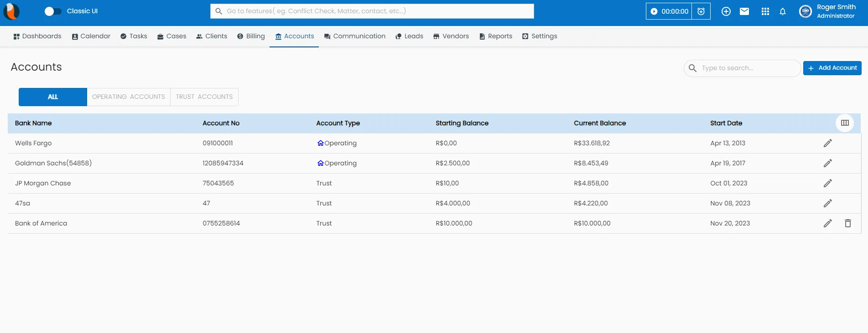The image size is (868, 333).
Task: Navigate to Tasks
Action: coord(134,36)
